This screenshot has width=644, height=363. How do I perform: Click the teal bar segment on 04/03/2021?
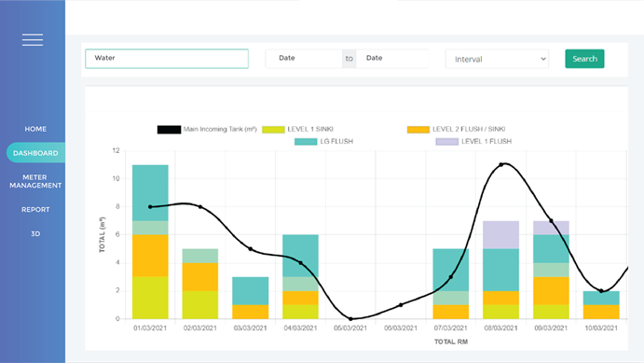point(301,256)
